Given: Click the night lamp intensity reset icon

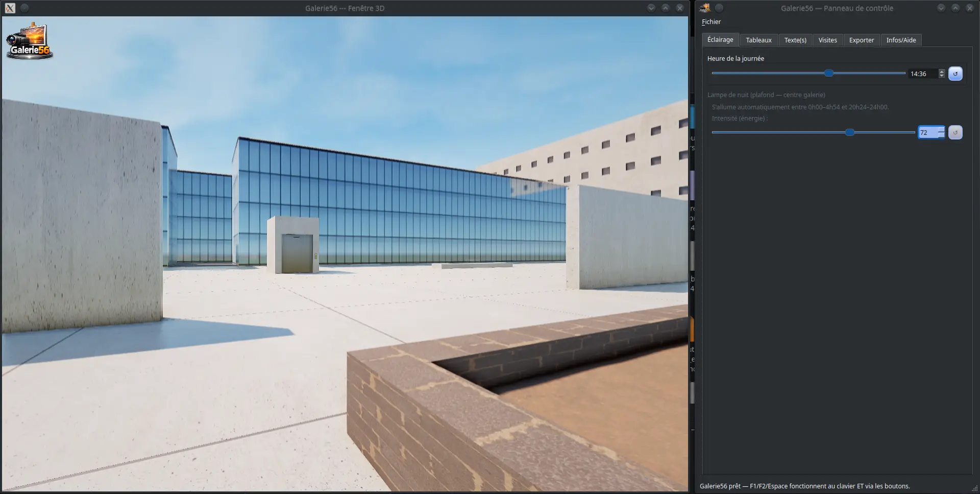Looking at the screenshot, I should pyautogui.click(x=955, y=133).
